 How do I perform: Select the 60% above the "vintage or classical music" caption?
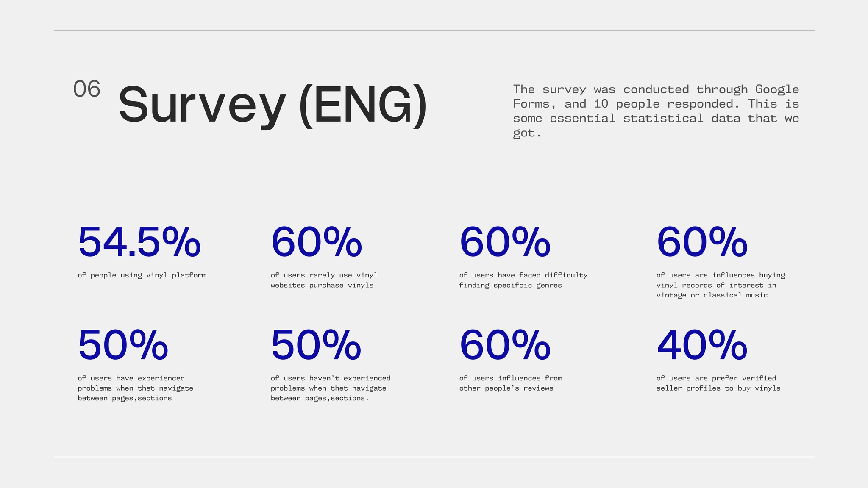tap(702, 242)
